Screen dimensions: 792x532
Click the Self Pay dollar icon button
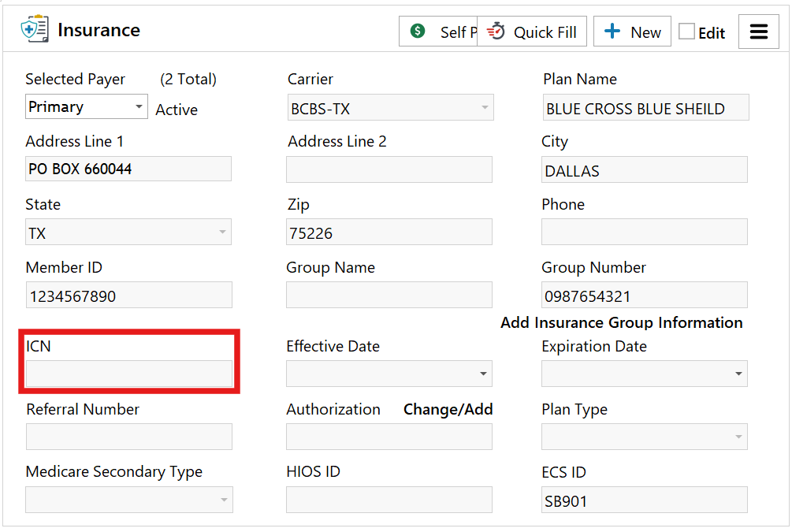click(x=418, y=32)
